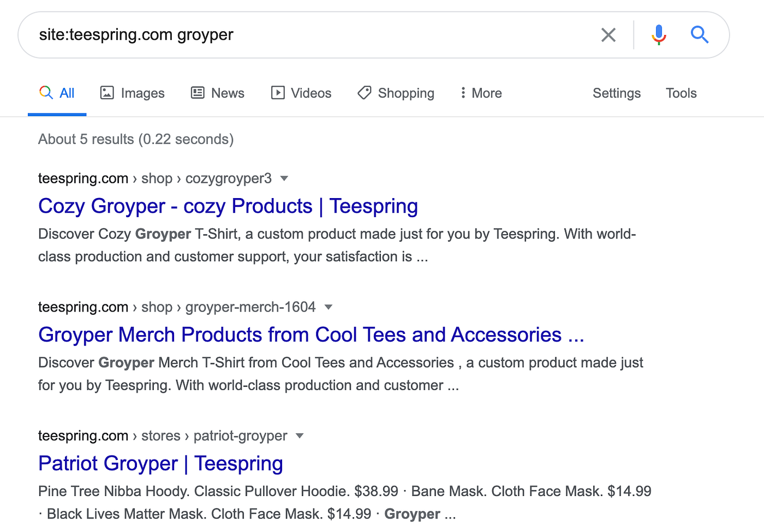Click the News tab newspaper icon
764x532 pixels.
coord(198,93)
